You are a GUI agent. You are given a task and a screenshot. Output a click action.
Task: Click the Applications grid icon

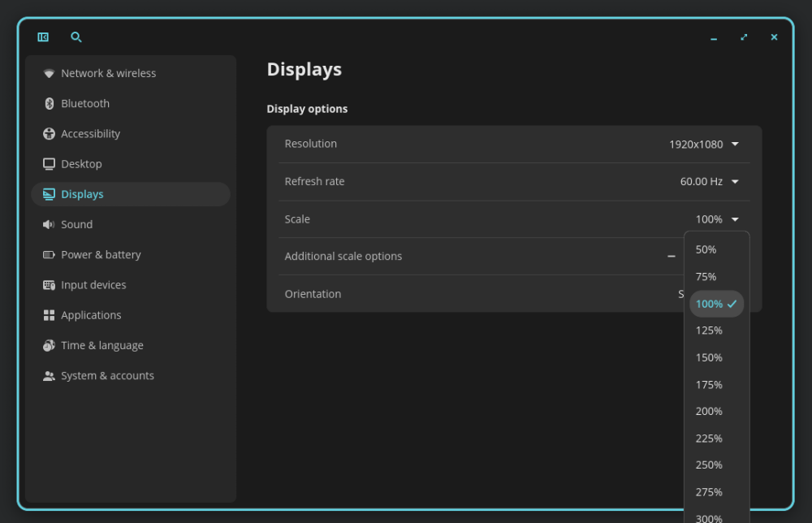49,315
